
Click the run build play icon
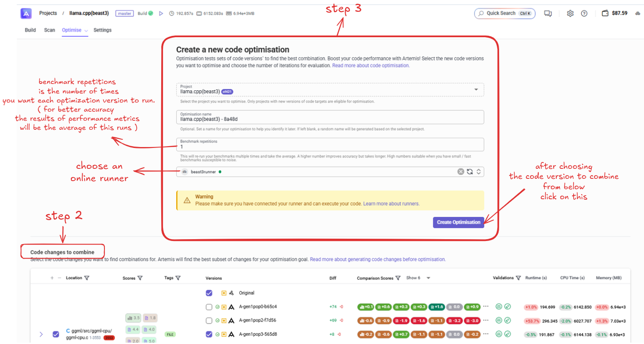tap(161, 14)
